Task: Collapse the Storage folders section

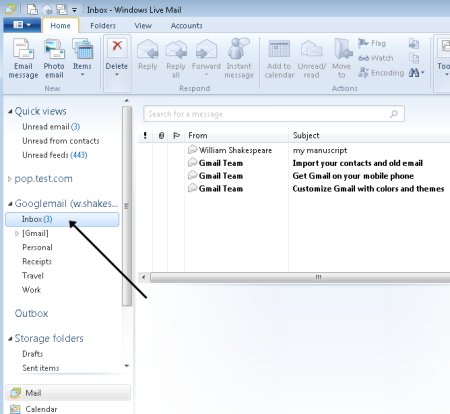Action: [x=10, y=339]
